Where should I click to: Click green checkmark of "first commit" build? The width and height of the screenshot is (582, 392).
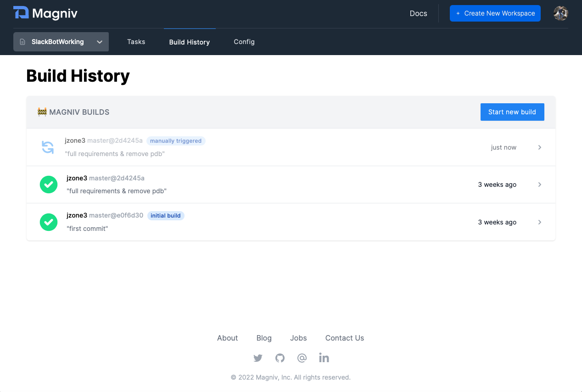pos(49,222)
